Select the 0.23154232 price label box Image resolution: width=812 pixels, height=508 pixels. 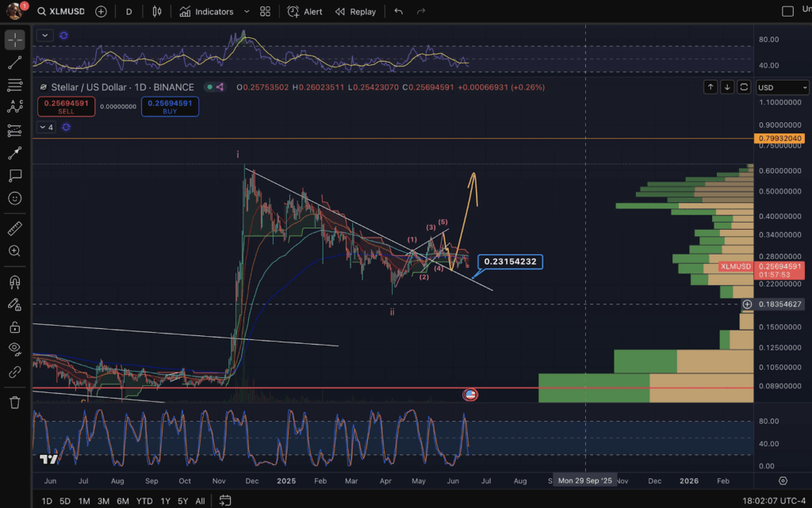[x=510, y=262]
